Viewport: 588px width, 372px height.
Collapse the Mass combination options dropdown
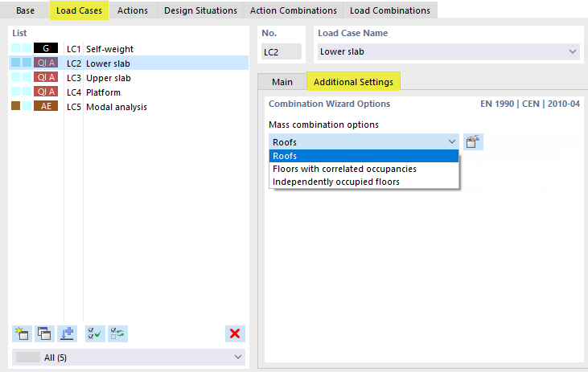click(451, 142)
